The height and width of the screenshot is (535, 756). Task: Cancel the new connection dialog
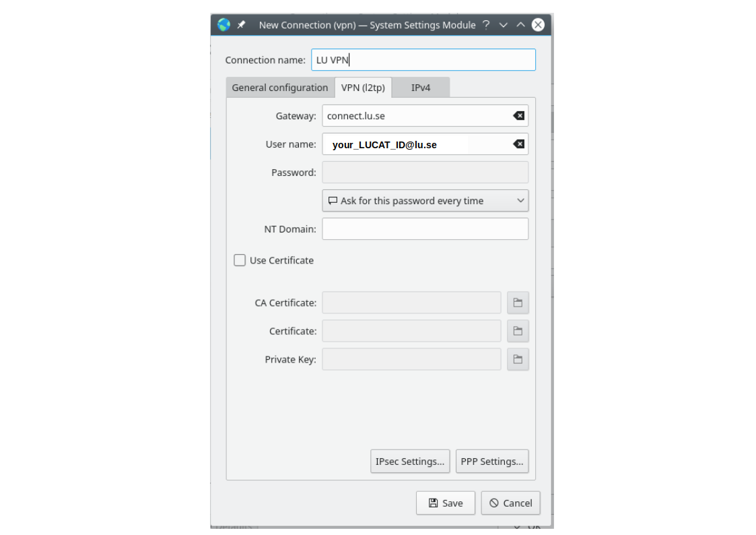(x=510, y=503)
